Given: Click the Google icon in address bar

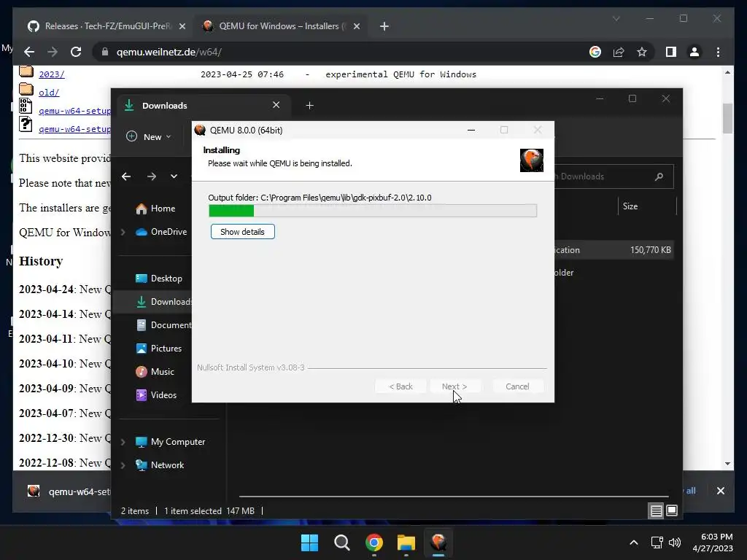Looking at the screenshot, I should 595,52.
